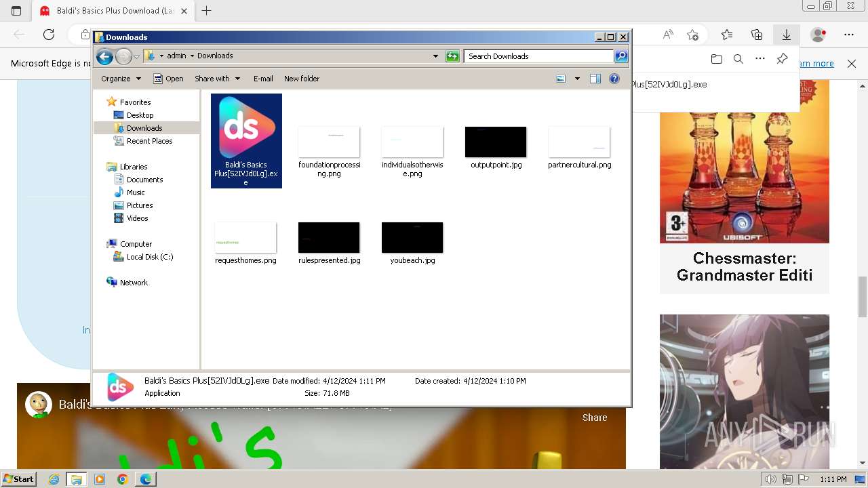The image size is (868, 488).
Task: Open address bar history dropdown in Explorer
Action: 435,56
